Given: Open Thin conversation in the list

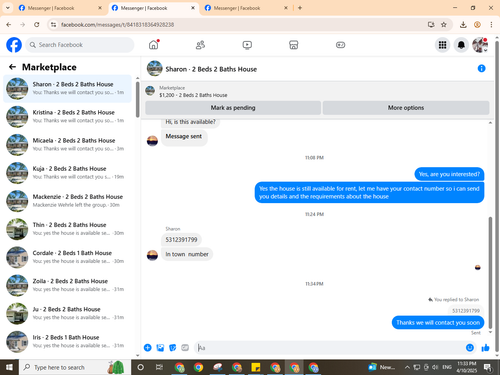Looking at the screenshot, I should click(68, 229).
